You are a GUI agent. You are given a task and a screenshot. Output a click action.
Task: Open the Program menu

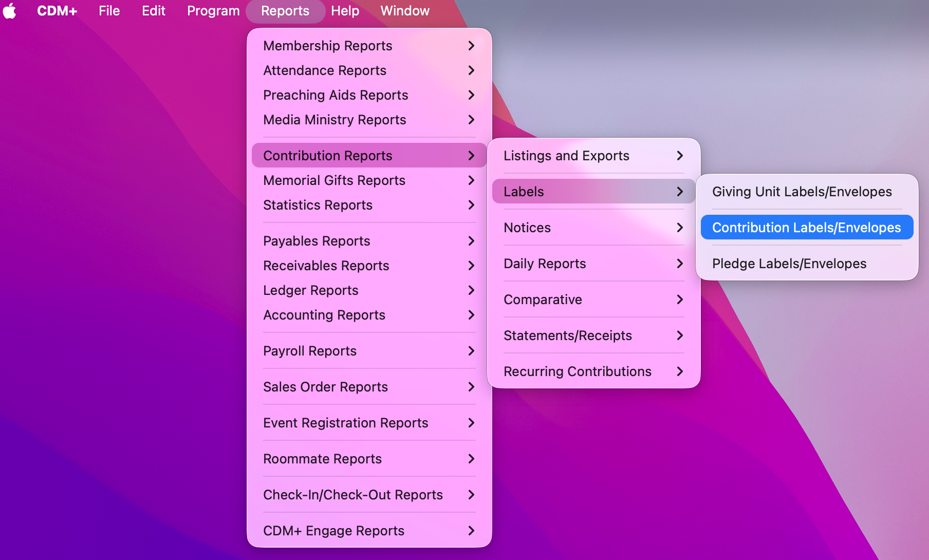[213, 11]
